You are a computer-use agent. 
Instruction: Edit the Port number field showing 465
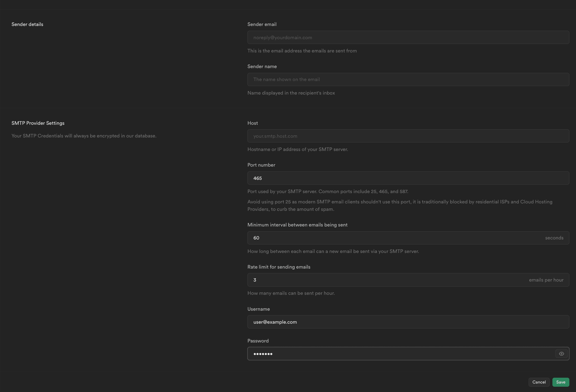pos(408,178)
